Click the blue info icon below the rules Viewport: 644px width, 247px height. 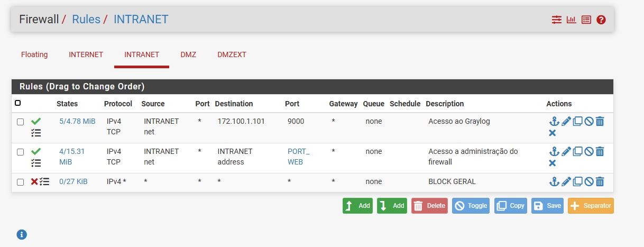[x=22, y=234]
